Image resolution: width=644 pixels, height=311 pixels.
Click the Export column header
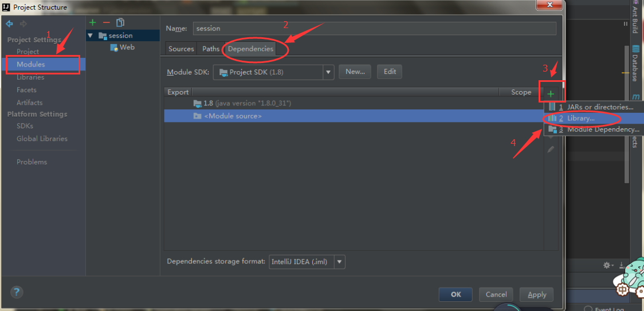pos(178,92)
